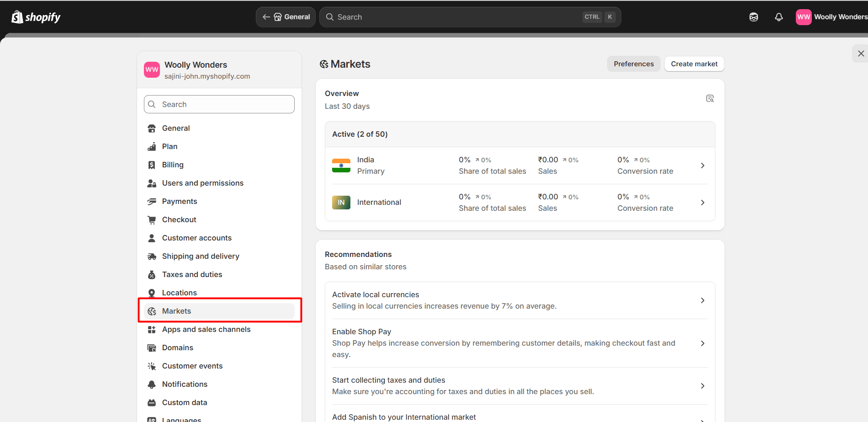
Task: Open the Woolly Wonders account menu
Action: pos(831,17)
